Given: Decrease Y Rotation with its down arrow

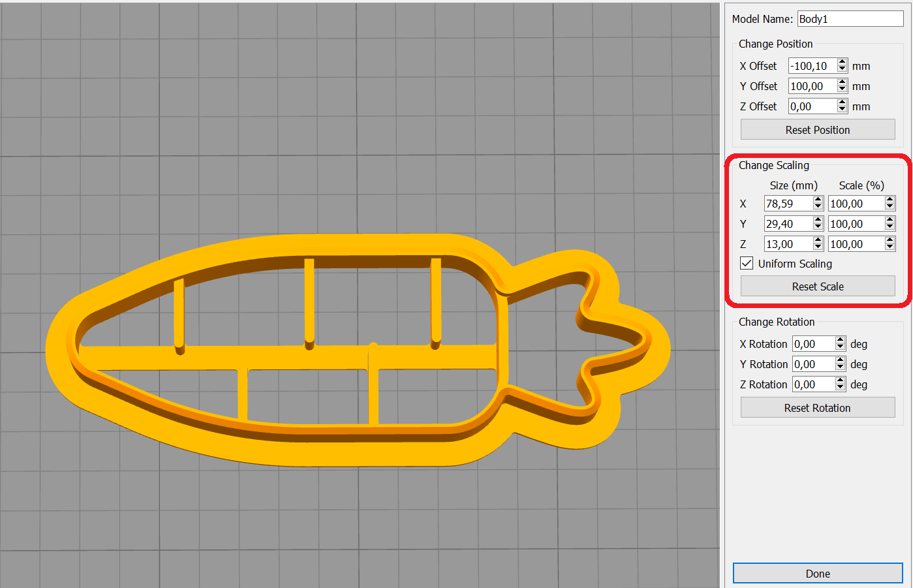Looking at the screenshot, I should click(x=841, y=368).
